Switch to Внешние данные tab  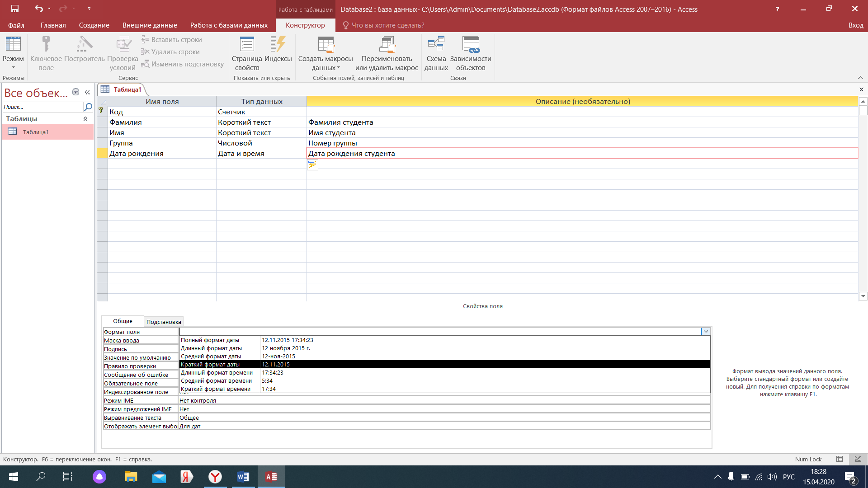click(150, 25)
